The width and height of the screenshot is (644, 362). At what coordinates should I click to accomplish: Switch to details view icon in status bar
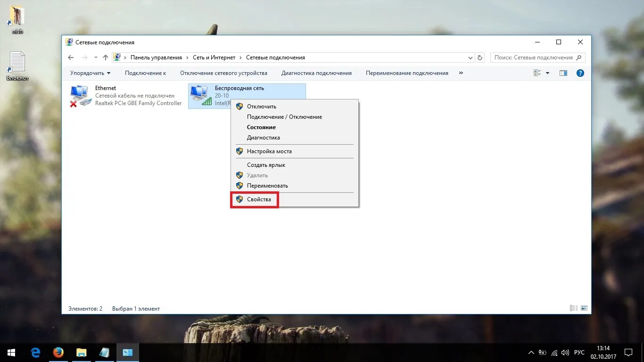tap(574, 308)
